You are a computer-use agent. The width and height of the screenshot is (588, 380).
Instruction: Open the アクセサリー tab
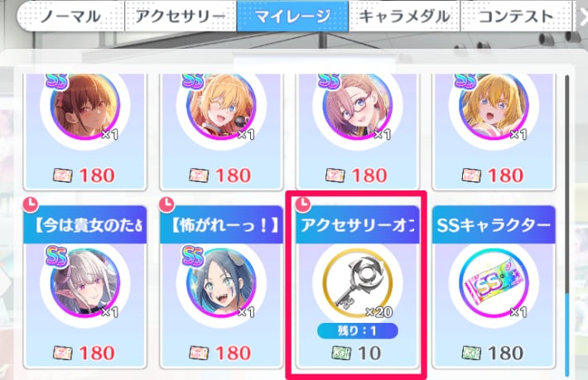(181, 16)
